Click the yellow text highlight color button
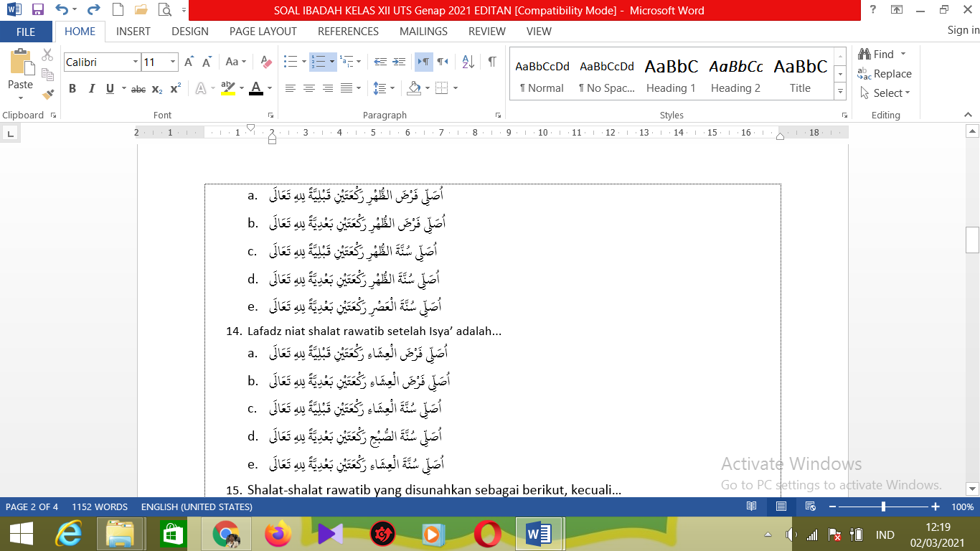980x551 pixels. click(228, 88)
